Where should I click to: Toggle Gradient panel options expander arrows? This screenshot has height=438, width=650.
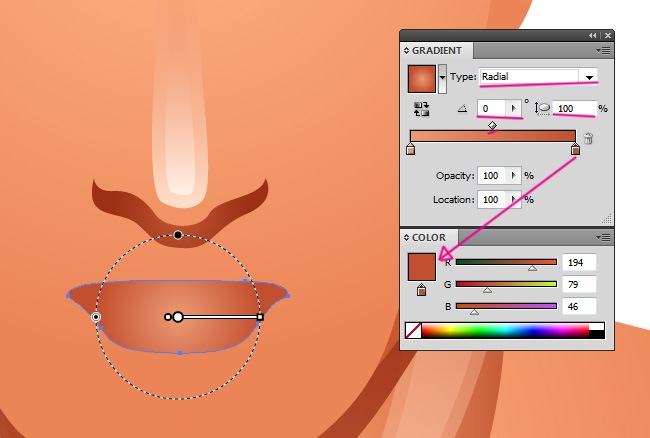(x=406, y=51)
